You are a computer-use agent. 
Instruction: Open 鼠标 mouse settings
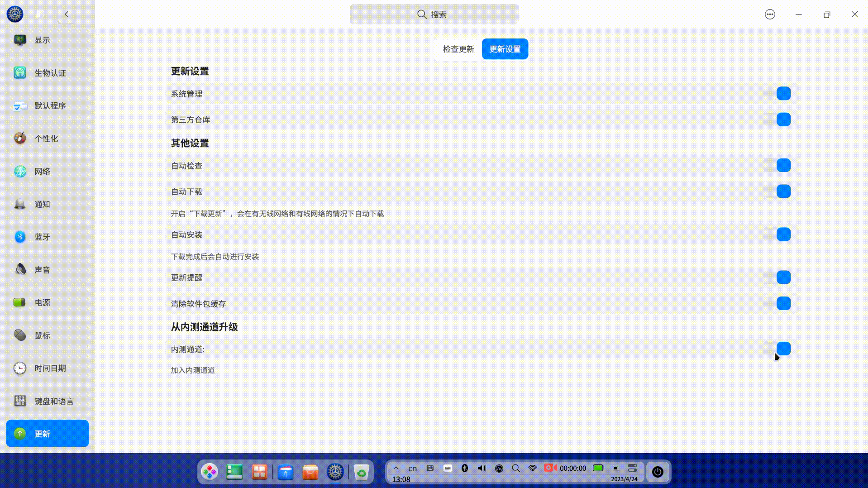[47, 335]
